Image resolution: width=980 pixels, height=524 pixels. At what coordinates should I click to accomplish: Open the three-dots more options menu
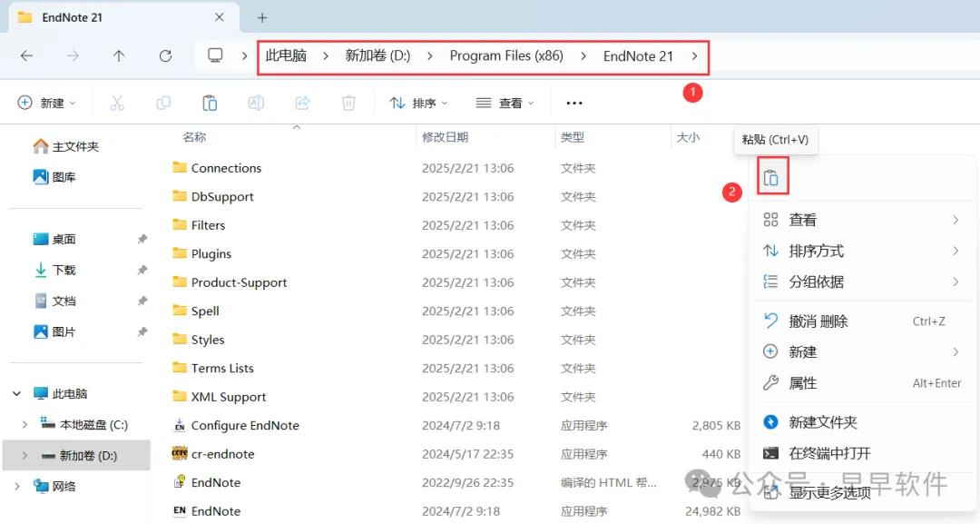click(x=573, y=104)
